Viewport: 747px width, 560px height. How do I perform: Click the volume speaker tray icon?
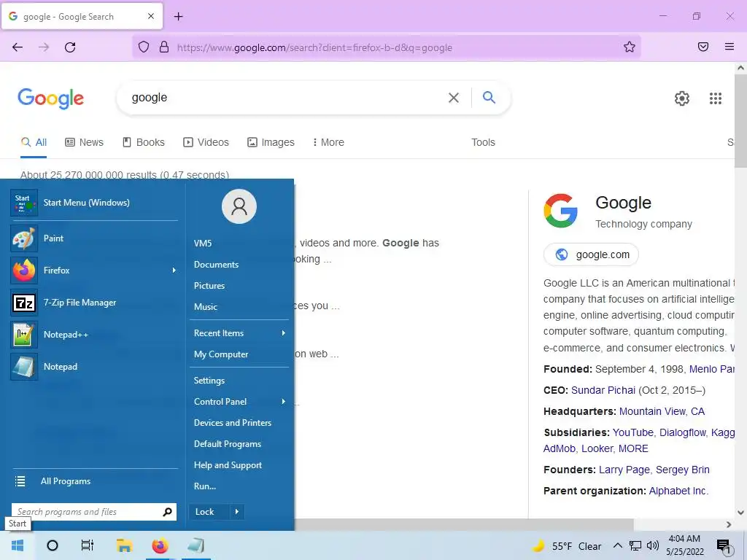(653, 545)
